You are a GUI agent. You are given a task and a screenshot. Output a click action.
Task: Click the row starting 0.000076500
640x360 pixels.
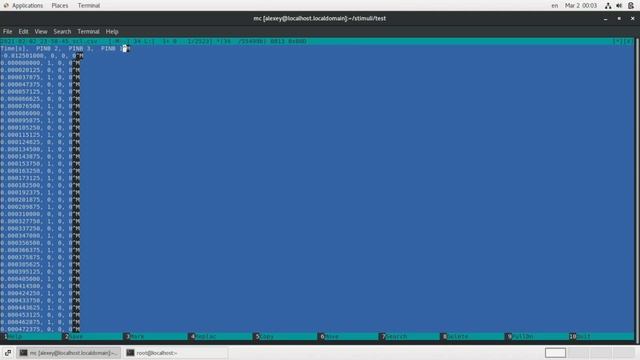40,106
